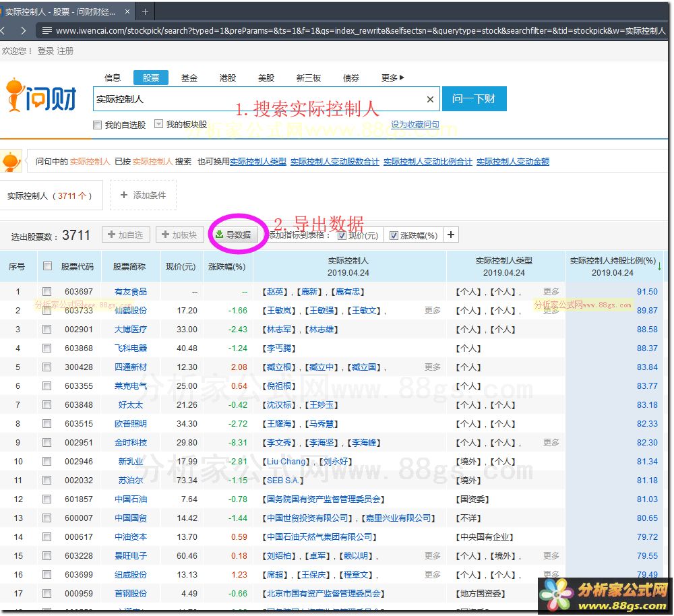
Task: Expand 更多 controller types for 景旺电子 row
Action: coord(551,556)
